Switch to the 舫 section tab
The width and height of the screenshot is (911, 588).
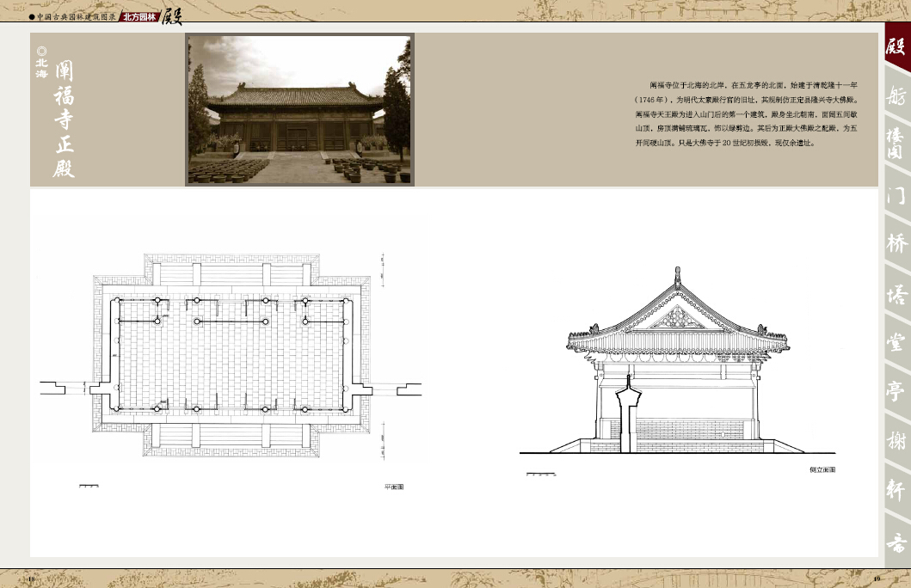pos(896,95)
